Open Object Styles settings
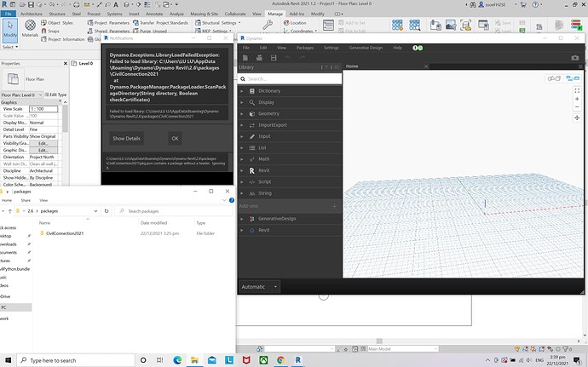The height and width of the screenshot is (367, 588). (57, 23)
